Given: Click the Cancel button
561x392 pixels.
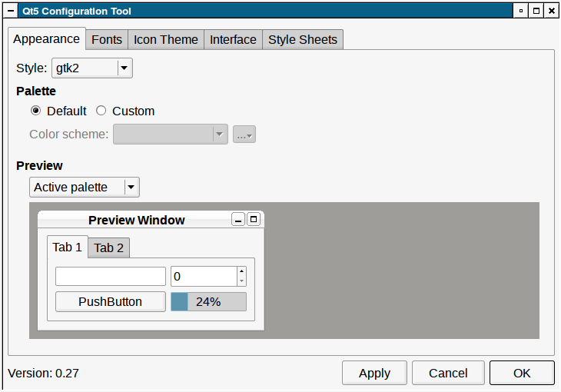Looking at the screenshot, I should [448, 373].
